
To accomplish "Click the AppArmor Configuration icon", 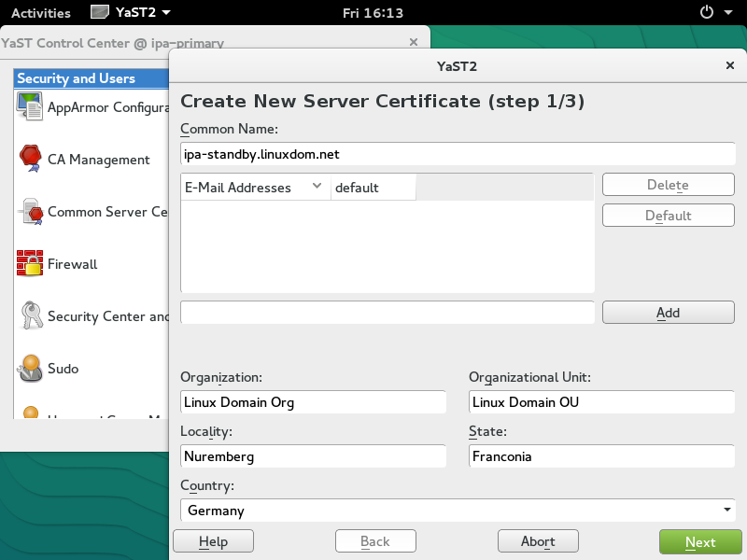I will pos(30,106).
